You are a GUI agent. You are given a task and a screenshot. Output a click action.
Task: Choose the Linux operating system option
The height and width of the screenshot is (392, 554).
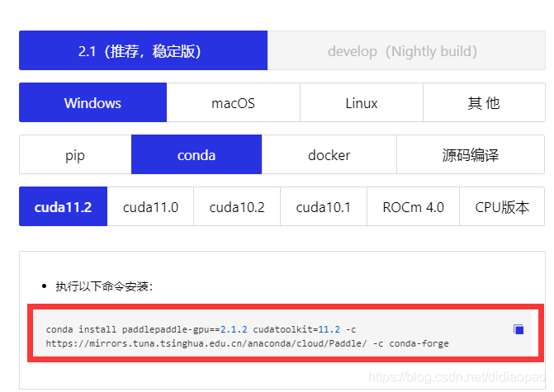pyautogui.click(x=362, y=103)
